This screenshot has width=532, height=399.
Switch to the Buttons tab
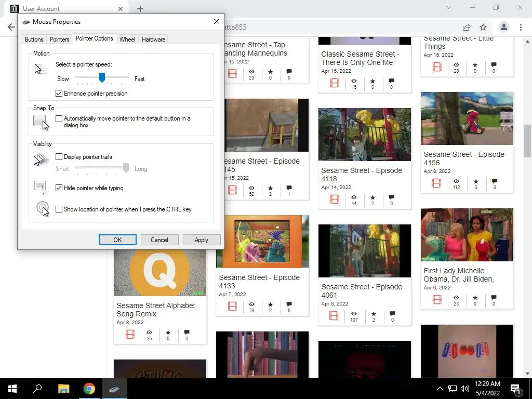coord(34,39)
